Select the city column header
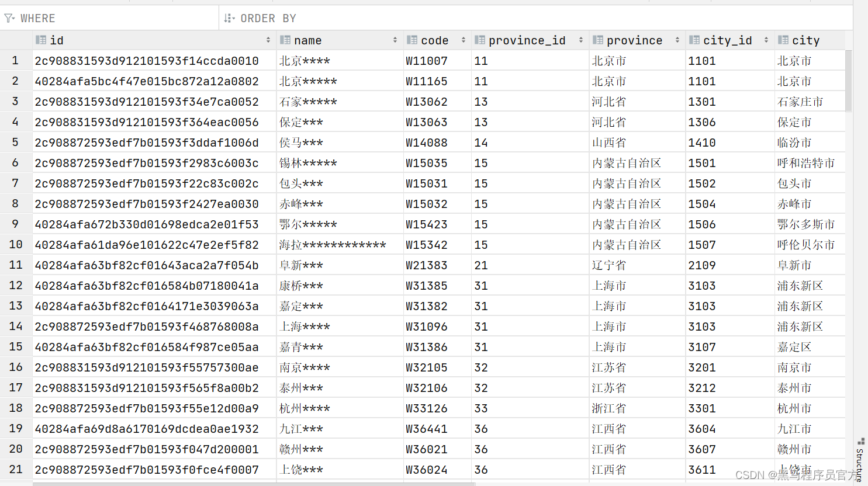Viewport: 868px width, 486px height. pos(810,40)
